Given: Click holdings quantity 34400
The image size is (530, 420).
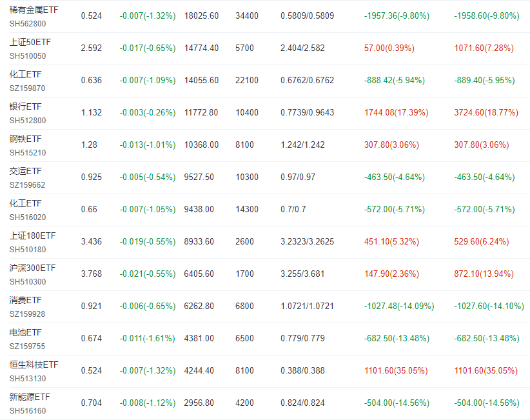Looking at the screenshot, I should tap(247, 16).
